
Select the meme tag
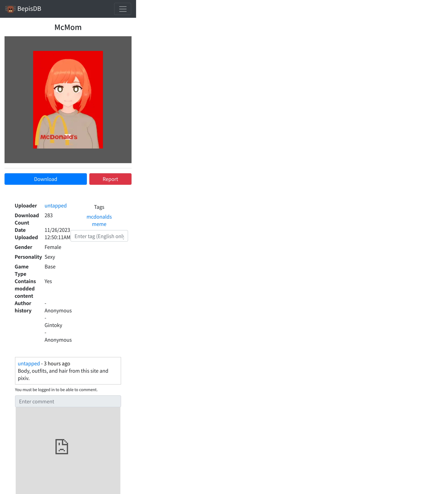[x=99, y=224]
